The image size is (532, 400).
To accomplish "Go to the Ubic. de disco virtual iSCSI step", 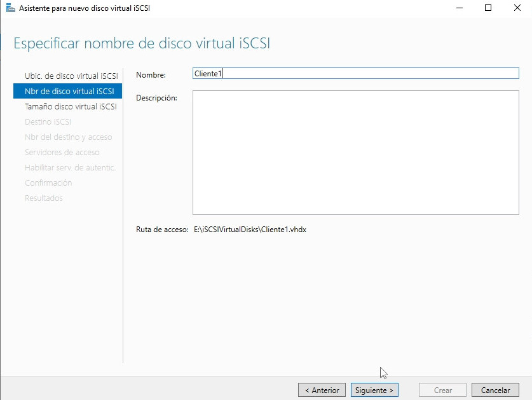I will click(x=71, y=76).
